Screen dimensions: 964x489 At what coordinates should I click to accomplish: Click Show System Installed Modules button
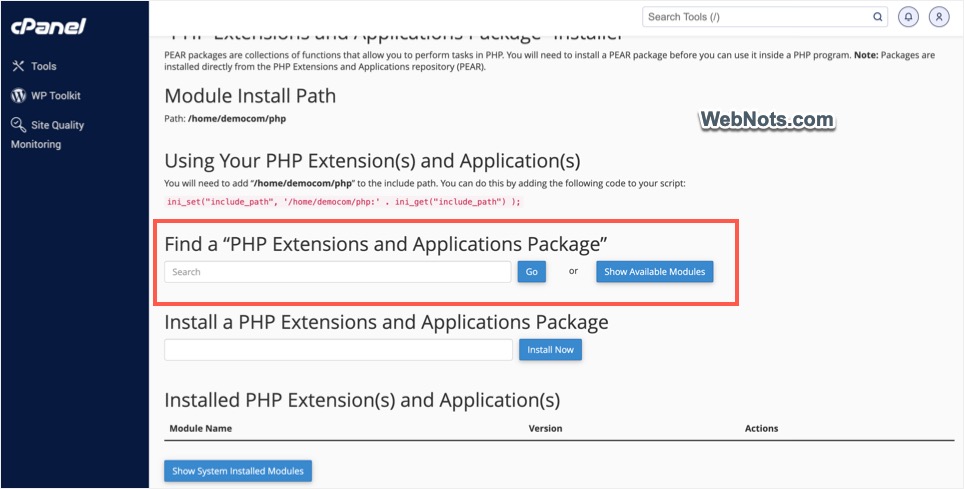point(238,471)
